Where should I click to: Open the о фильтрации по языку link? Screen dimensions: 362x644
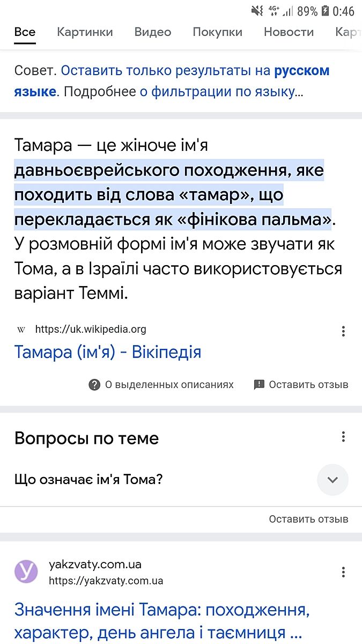point(217,92)
